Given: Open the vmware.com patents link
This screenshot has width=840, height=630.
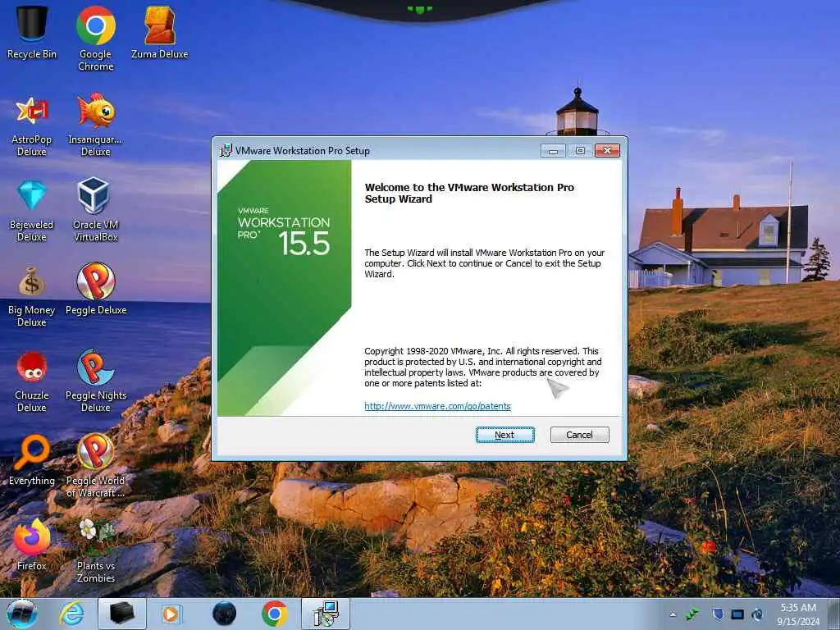Looking at the screenshot, I should [x=438, y=406].
